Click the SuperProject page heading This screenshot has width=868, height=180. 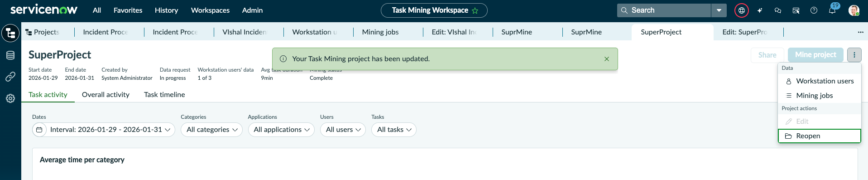(x=60, y=55)
